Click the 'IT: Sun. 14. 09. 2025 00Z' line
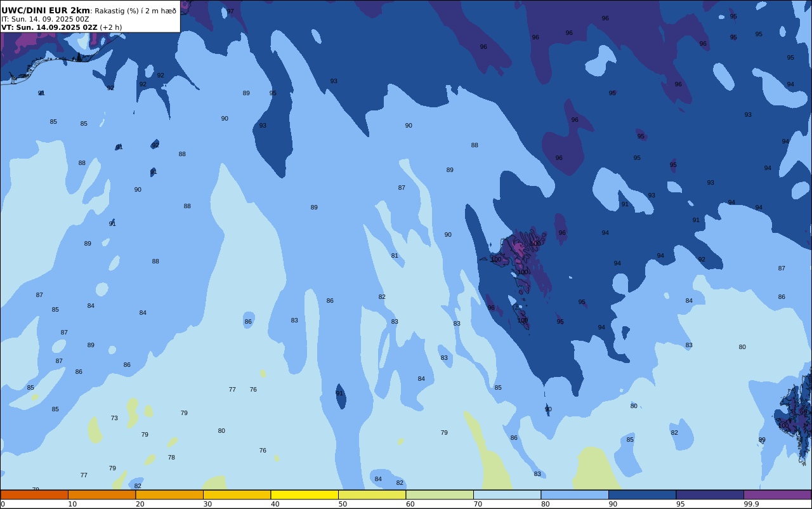 pyautogui.click(x=45, y=19)
